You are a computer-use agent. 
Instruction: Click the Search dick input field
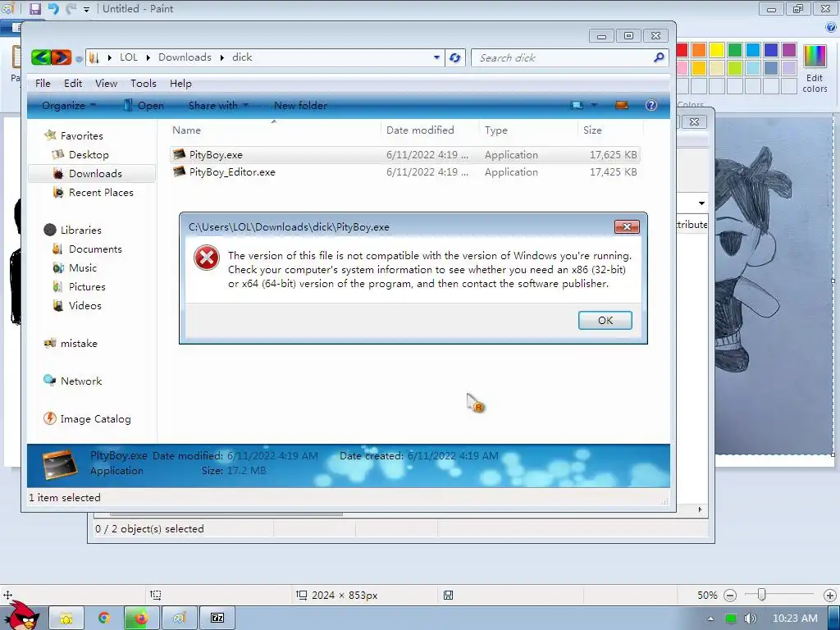563,58
